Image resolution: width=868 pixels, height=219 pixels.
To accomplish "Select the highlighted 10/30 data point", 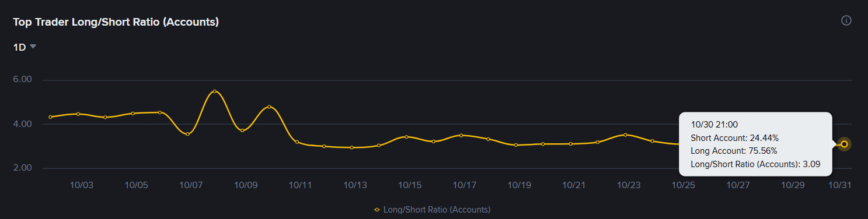I will [x=844, y=144].
